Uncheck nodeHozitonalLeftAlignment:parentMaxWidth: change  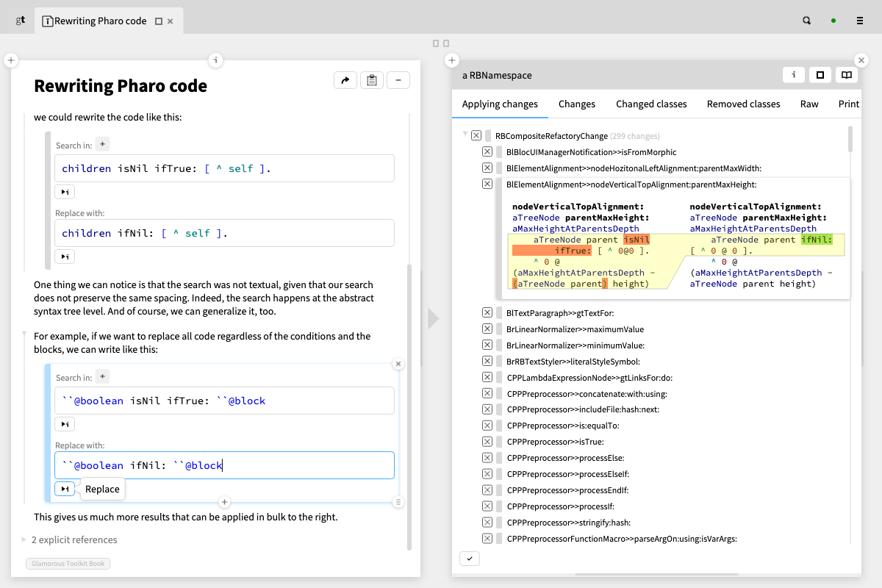(x=487, y=168)
